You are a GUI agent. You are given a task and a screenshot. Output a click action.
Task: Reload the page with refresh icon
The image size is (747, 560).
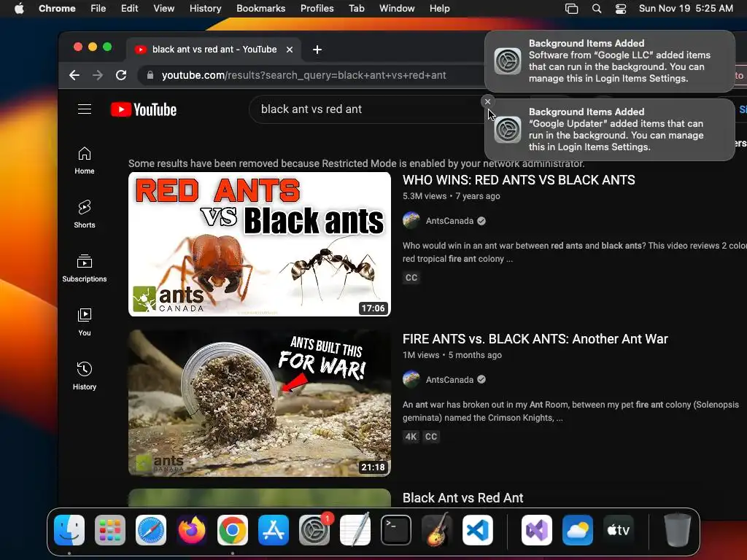(x=121, y=75)
